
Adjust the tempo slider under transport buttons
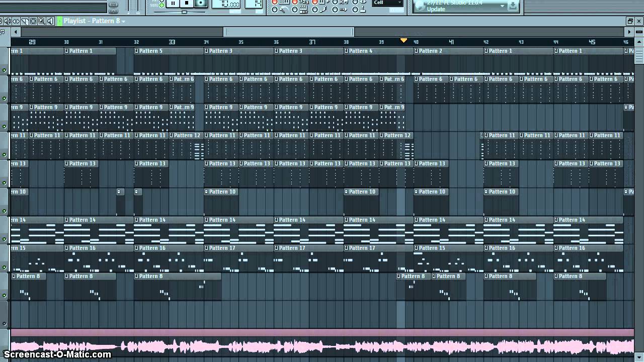(x=184, y=12)
